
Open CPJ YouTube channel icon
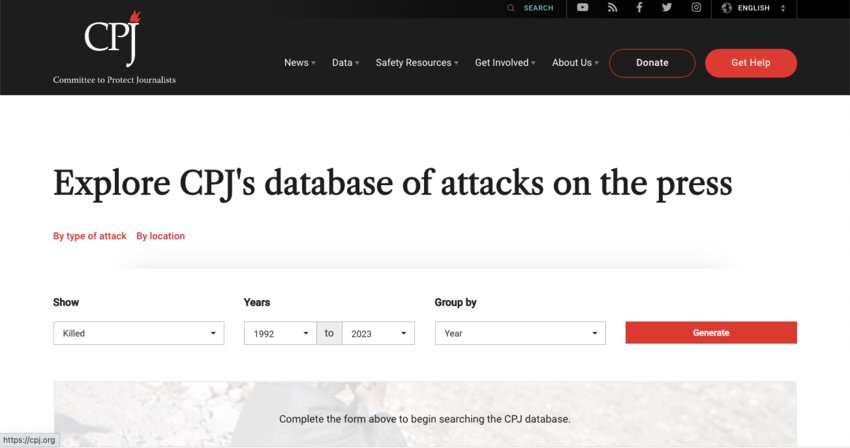[x=583, y=8]
